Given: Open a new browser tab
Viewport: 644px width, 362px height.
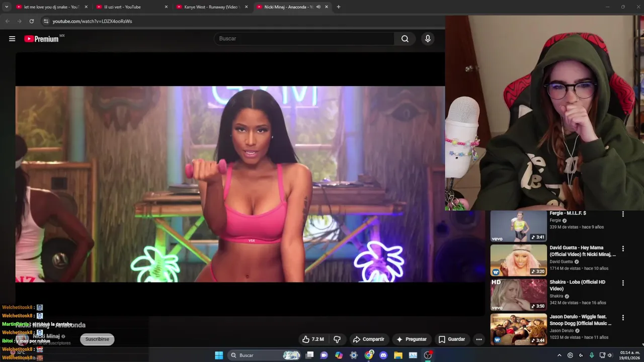Looking at the screenshot, I should tap(338, 7).
